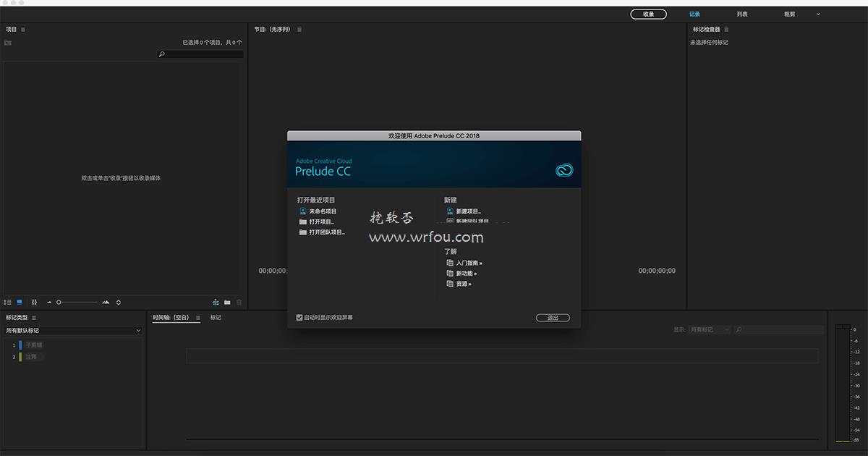Click the thumbnail size zoom slider handle
Image resolution: width=868 pixels, height=456 pixels.
tap(59, 302)
